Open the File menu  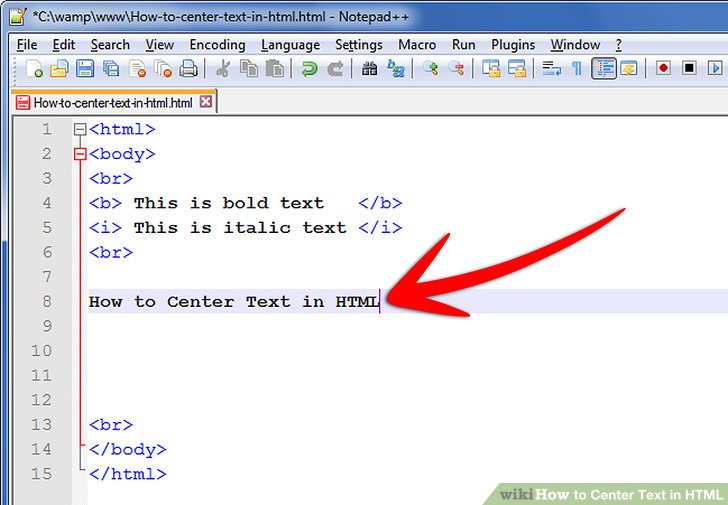tap(26, 45)
